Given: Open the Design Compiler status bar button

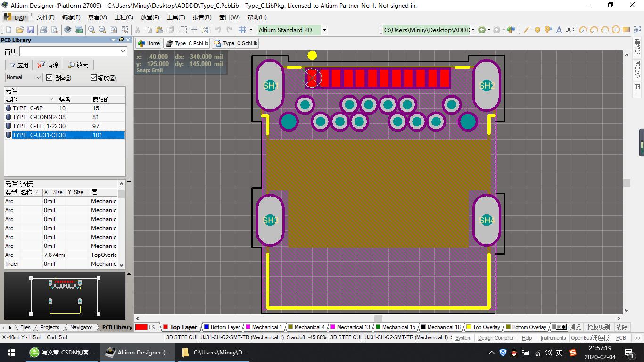Looking at the screenshot, I should click(495, 338).
